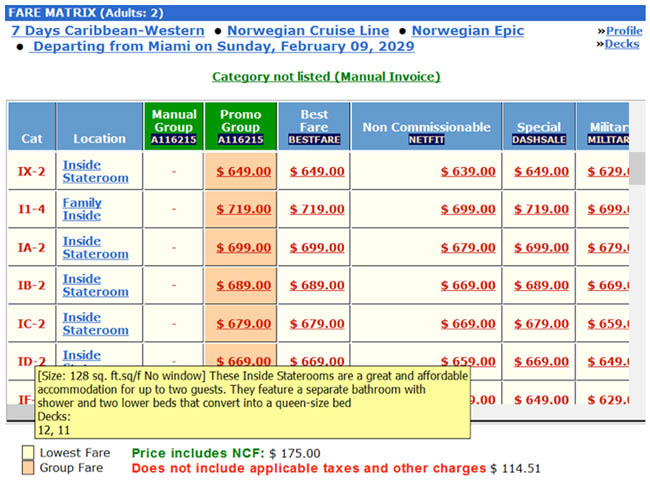Open Family Inside link in I1-4 row
This screenshot has width=650, height=491.
click(82, 209)
